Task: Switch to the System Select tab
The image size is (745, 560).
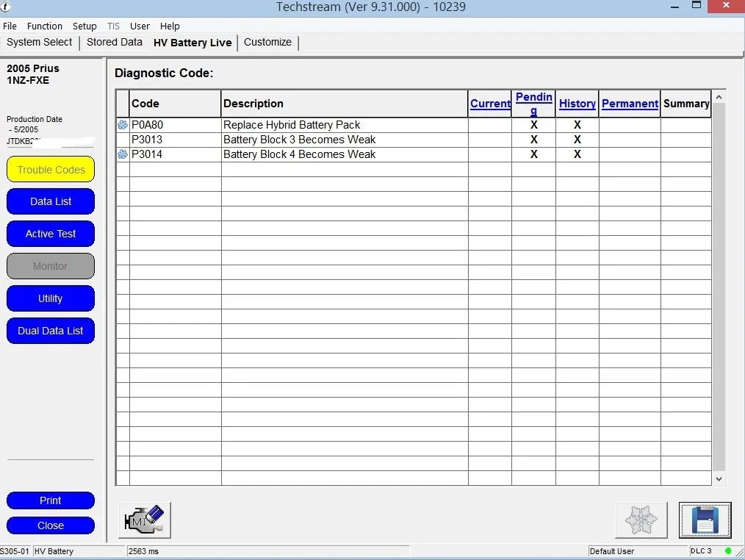Action: (x=40, y=43)
